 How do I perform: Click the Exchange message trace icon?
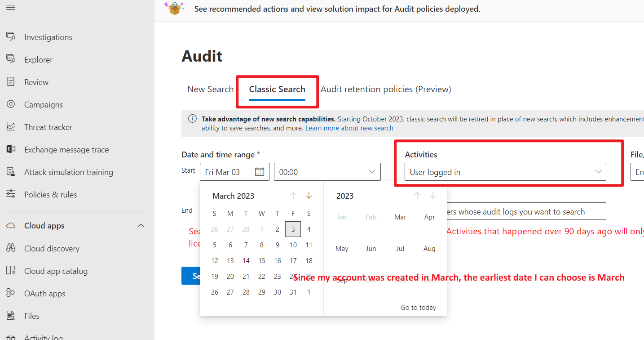click(11, 149)
